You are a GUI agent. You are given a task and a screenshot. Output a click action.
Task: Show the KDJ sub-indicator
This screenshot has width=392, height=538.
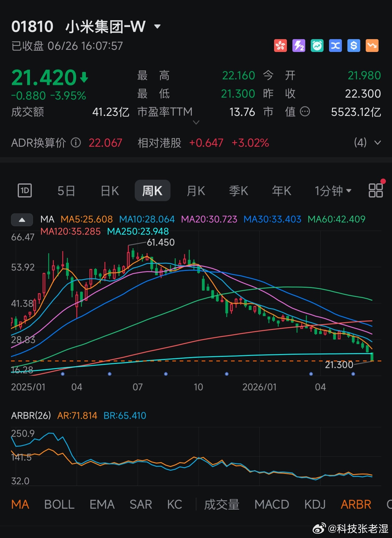coord(315,504)
